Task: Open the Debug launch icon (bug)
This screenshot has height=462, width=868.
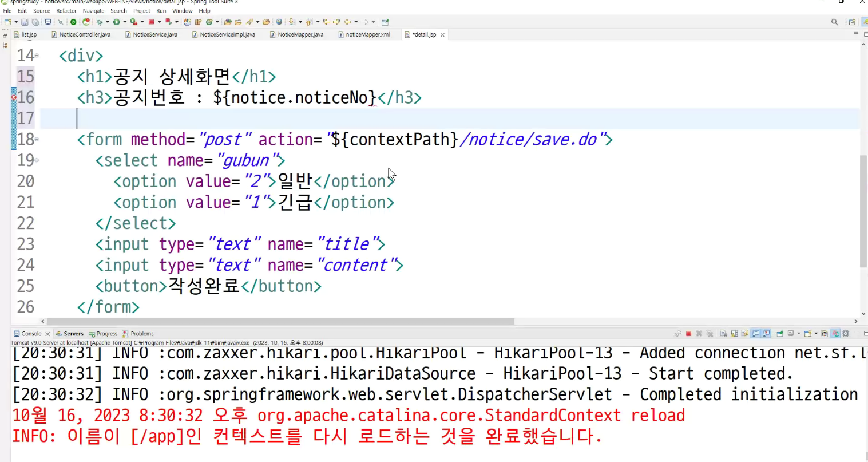Action: coord(99,22)
